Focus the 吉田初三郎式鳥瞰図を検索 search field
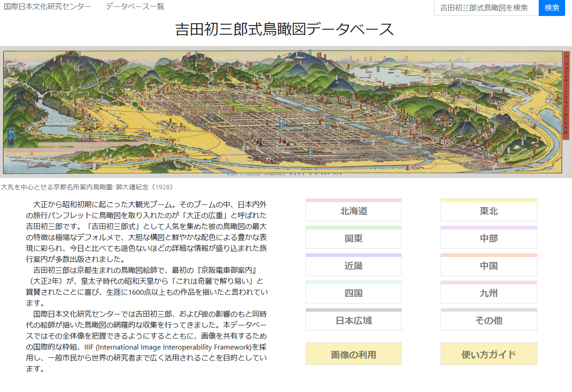The image size is (572, 392). point(486,8)
